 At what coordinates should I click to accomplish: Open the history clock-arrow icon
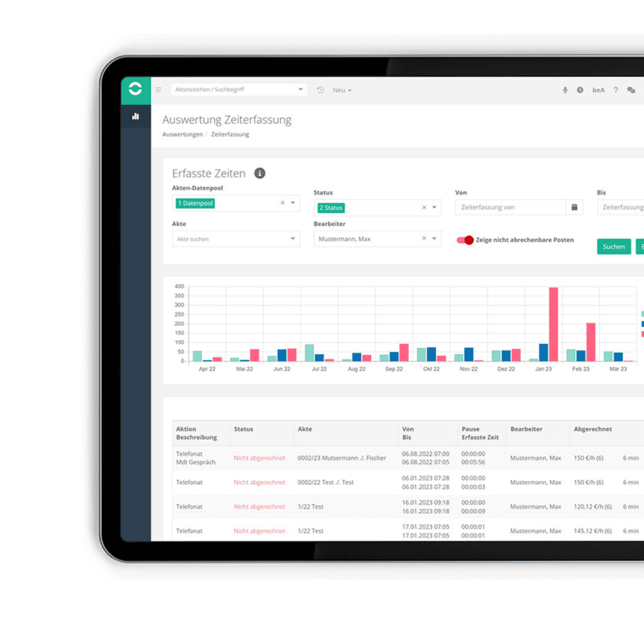320,90
